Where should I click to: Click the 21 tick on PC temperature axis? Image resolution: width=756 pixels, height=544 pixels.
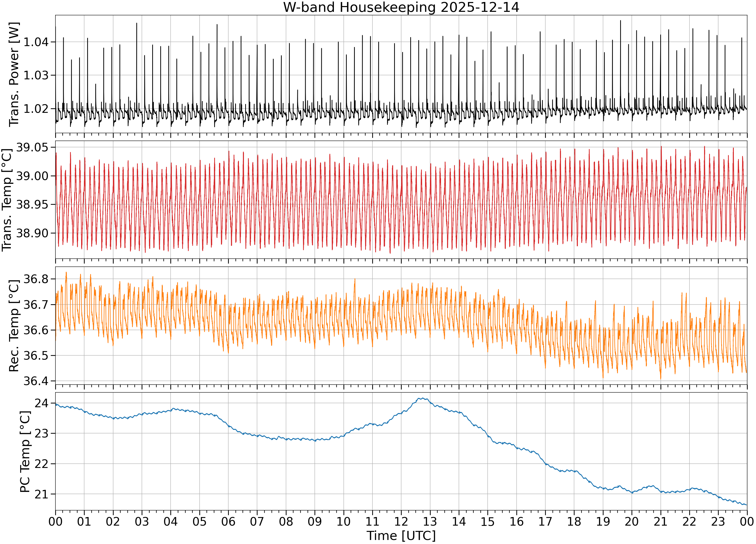click(x=42, y=494)
